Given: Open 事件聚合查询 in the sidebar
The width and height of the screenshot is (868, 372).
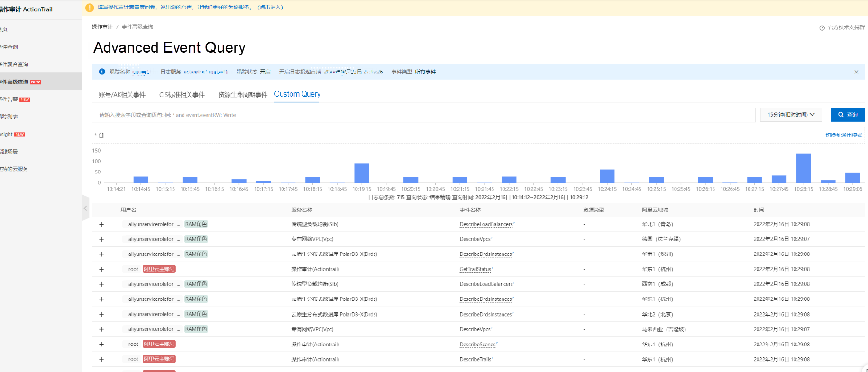Looking at the screenshot, I should tap(14, 64).
